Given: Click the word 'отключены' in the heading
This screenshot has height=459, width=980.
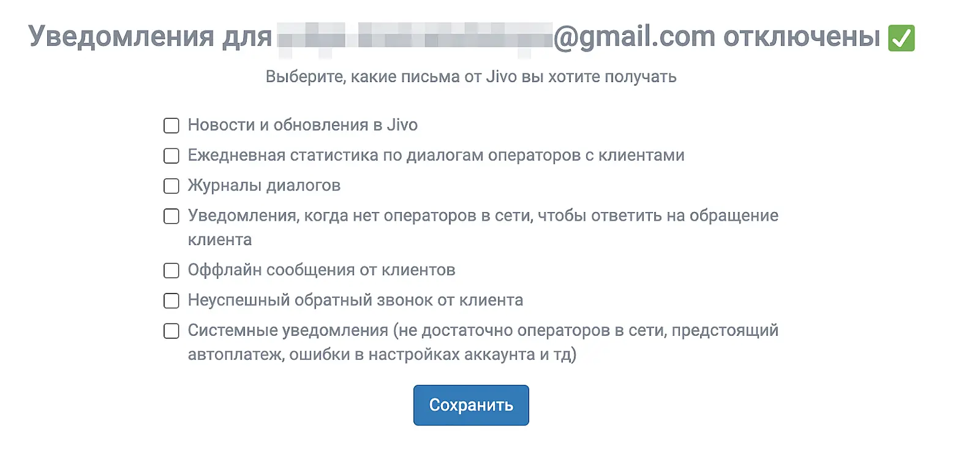Looking at the screenshot, I should pyautogui.click(x=801, y=37).
